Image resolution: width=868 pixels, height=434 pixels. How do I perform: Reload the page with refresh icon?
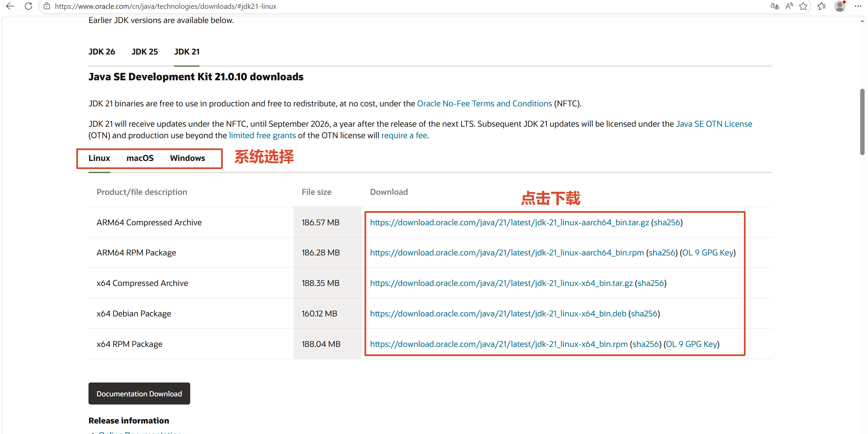pyautogui.click(x=28, y=6)
